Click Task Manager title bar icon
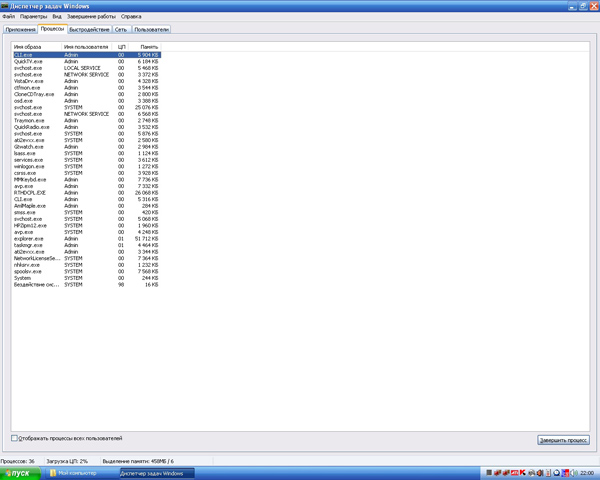 [5, 6]
